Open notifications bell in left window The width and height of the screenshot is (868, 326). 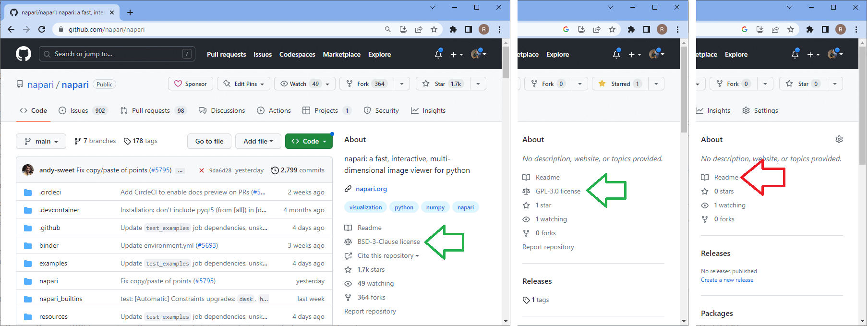[438, 55]
